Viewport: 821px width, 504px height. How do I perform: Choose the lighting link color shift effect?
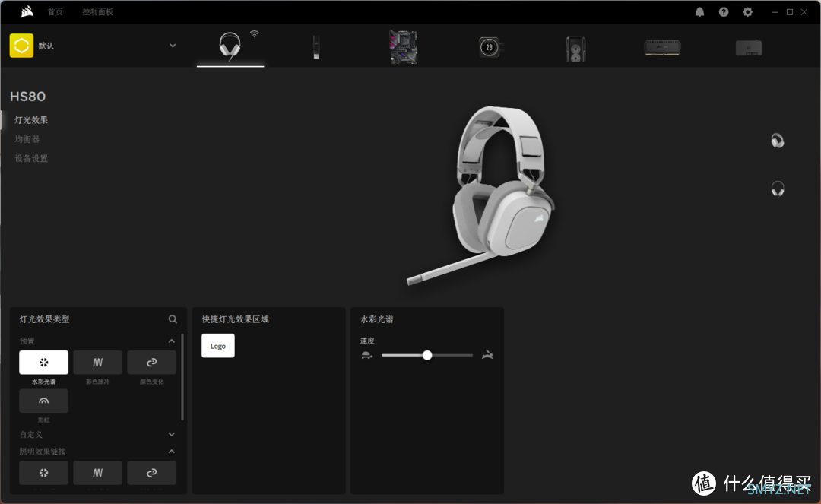[x=152, y=473]
